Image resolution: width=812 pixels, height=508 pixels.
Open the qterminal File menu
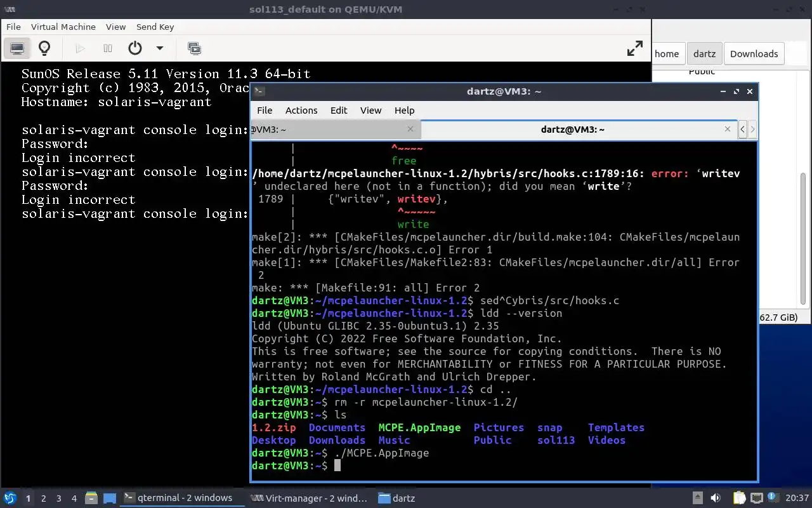tap(265, 110)
